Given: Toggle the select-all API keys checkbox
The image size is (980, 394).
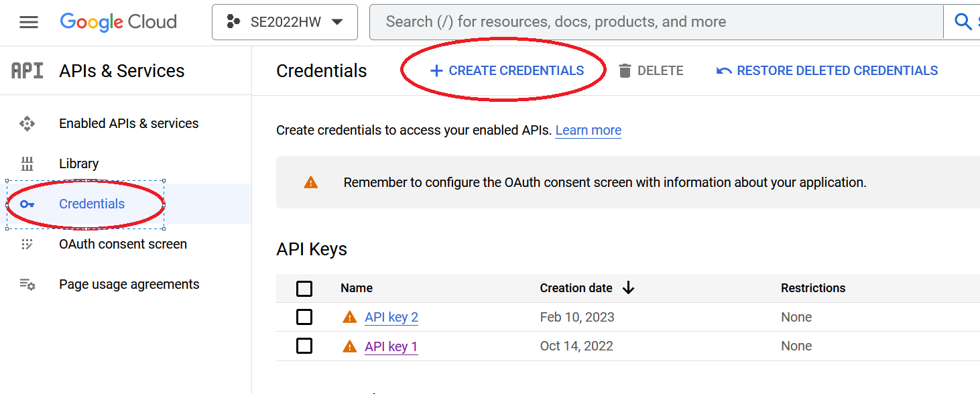Looking at the screenshot, I should pyautogui.click(x=304, y=288).
